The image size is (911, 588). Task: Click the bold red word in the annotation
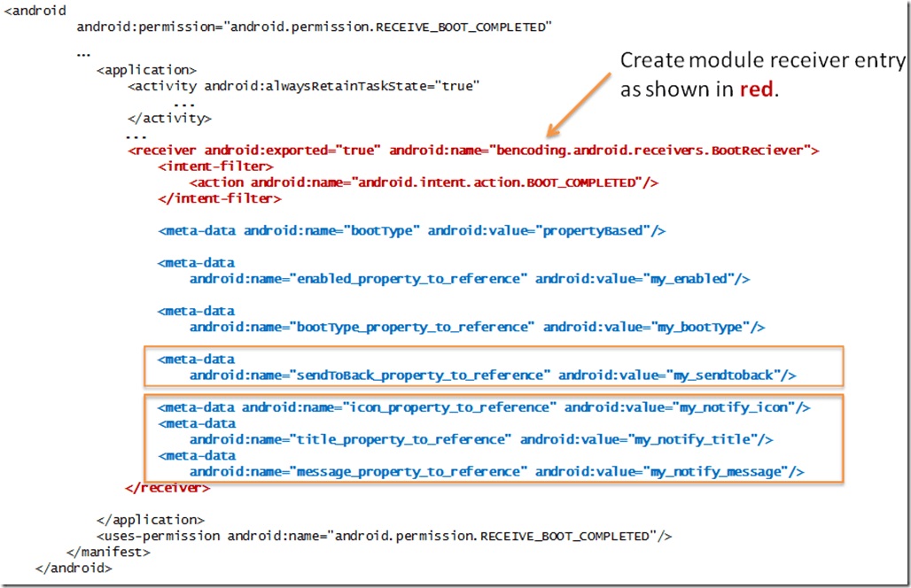pyautogui.click(x=757, y=91)
